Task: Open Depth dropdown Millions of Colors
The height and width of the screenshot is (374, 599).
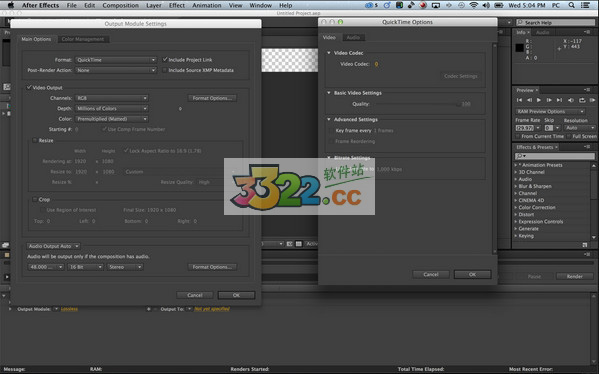Action: click(x=112, y=108)
